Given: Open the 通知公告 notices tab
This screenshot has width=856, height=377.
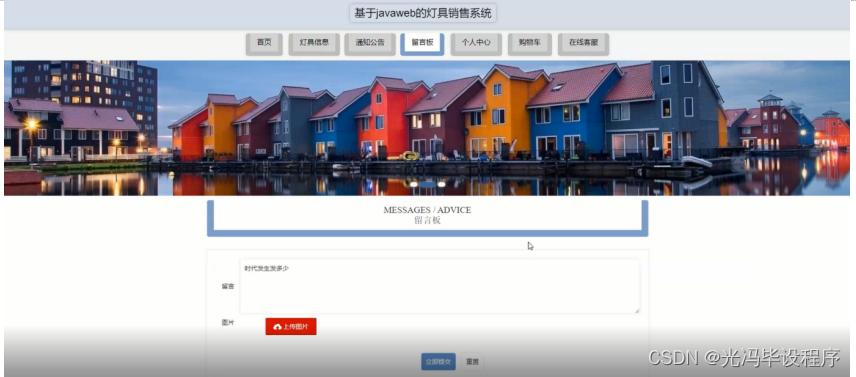Looking at the screenshot, I should point(370,44).
